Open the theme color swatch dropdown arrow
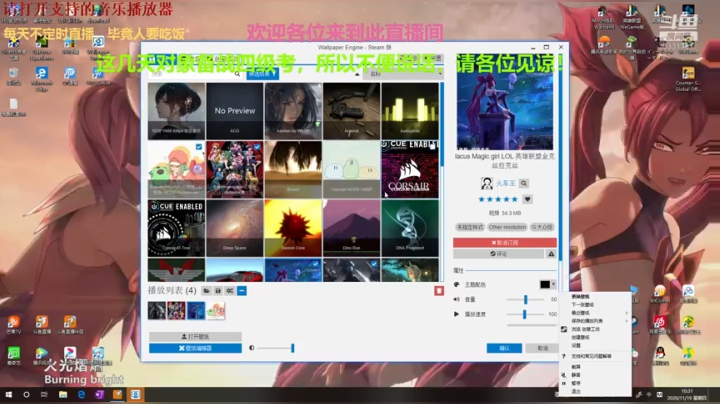 [553, 285]
